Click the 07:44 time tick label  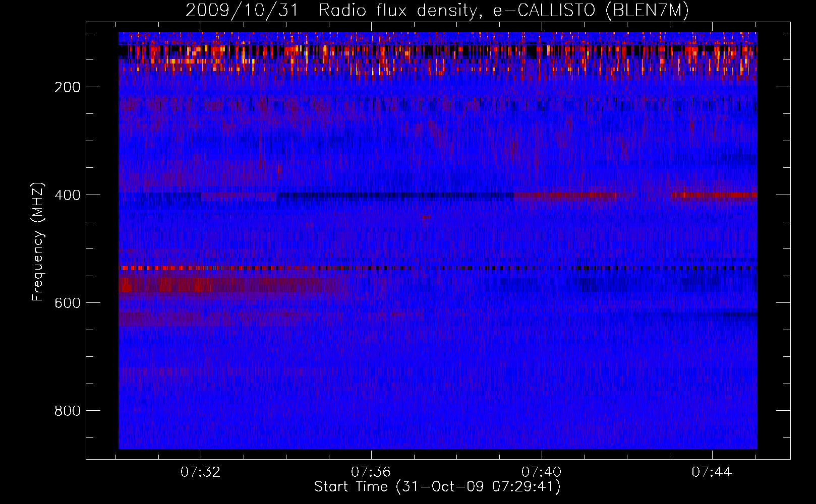pos(712,472)
